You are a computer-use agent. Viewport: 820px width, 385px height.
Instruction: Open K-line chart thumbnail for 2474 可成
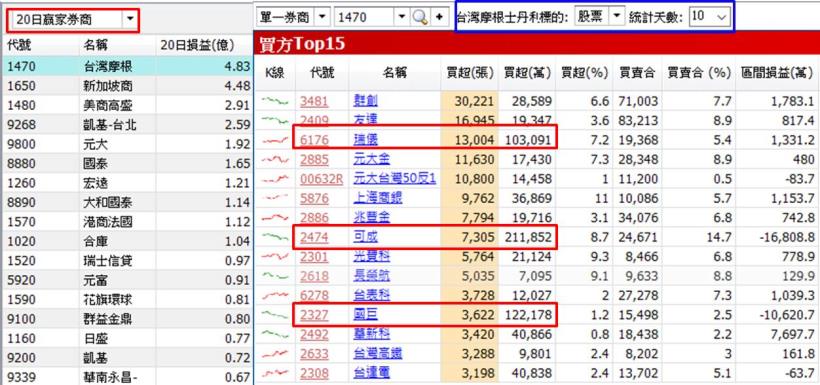click(275, 237)
